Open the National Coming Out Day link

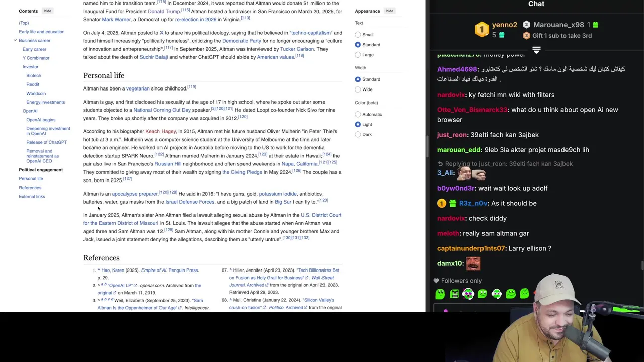tap(162, 110)
